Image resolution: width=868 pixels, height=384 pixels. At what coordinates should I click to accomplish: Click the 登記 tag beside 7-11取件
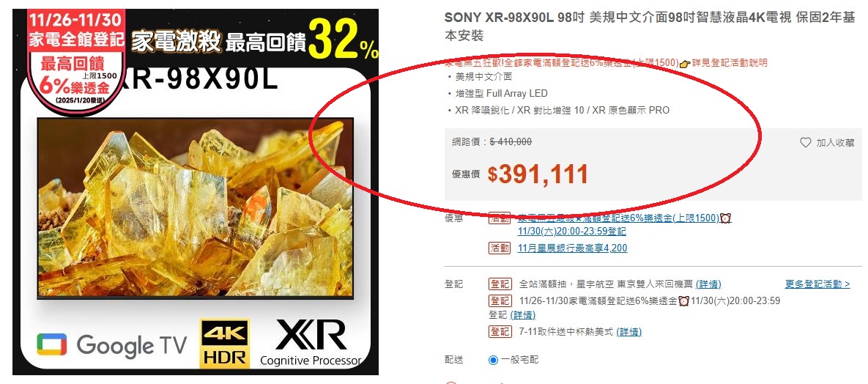click(x=500, y=331)
